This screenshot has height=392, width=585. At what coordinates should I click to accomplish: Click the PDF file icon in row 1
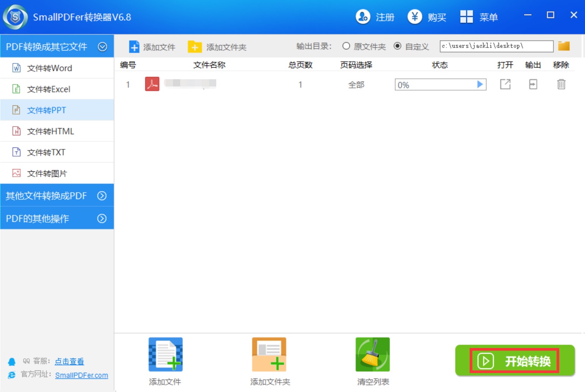tap(152, 84)
